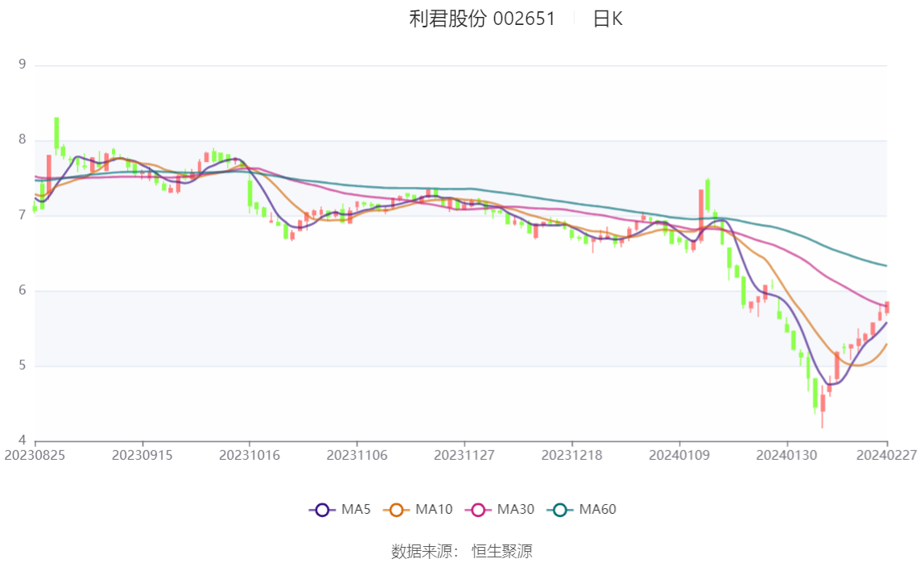Image resolution: width=924 pixels, height=563 pixels.
Task: Click the 日K label in title
Action: tap(608, 19)
